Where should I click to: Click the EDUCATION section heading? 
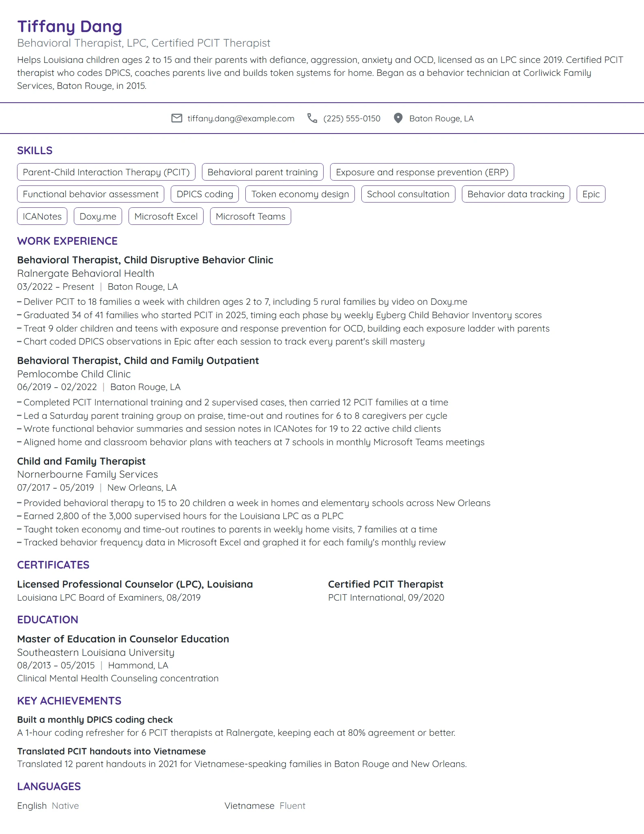[48, 620]
